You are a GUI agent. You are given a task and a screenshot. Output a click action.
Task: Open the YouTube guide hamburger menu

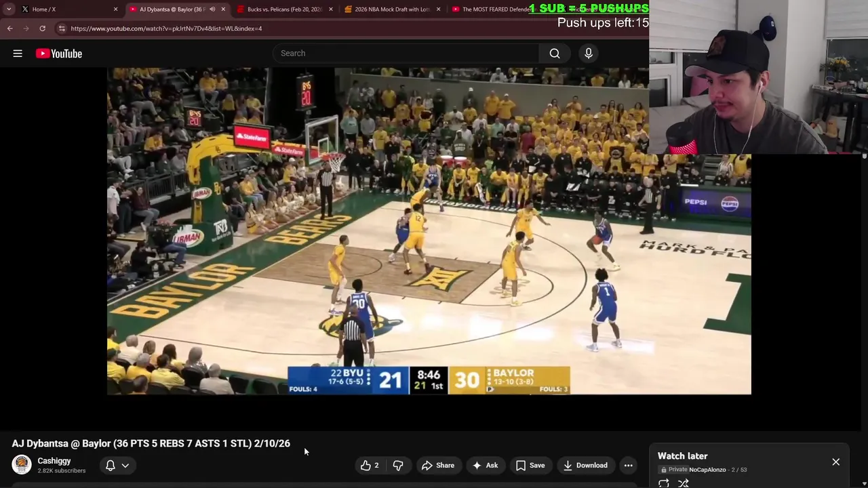click(x=18, y=54)
